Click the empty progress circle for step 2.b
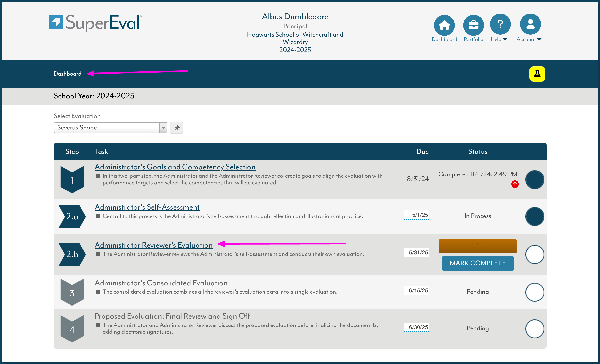The image size is (600, 364). 534,254
